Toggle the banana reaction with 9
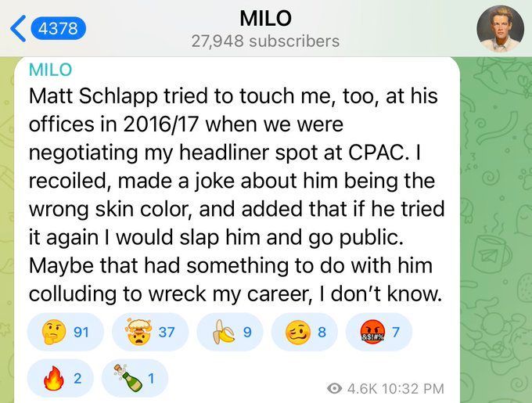The image size is (532, 403). [230, 332]
